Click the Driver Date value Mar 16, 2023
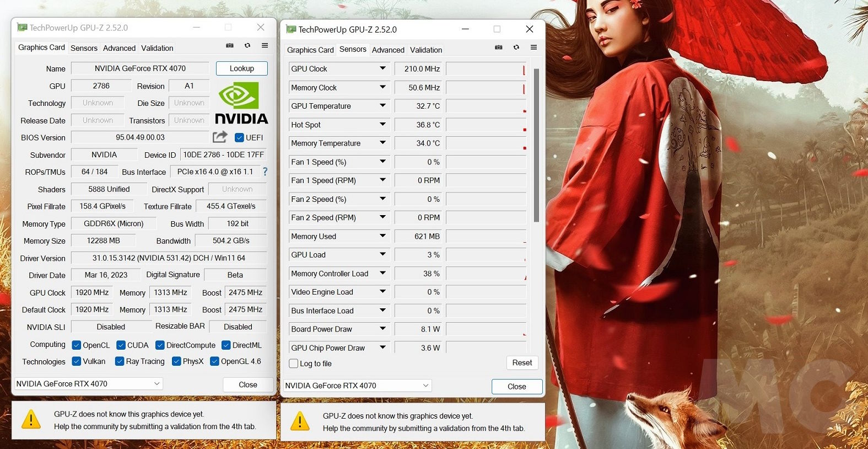 click(x=106, y=275)
